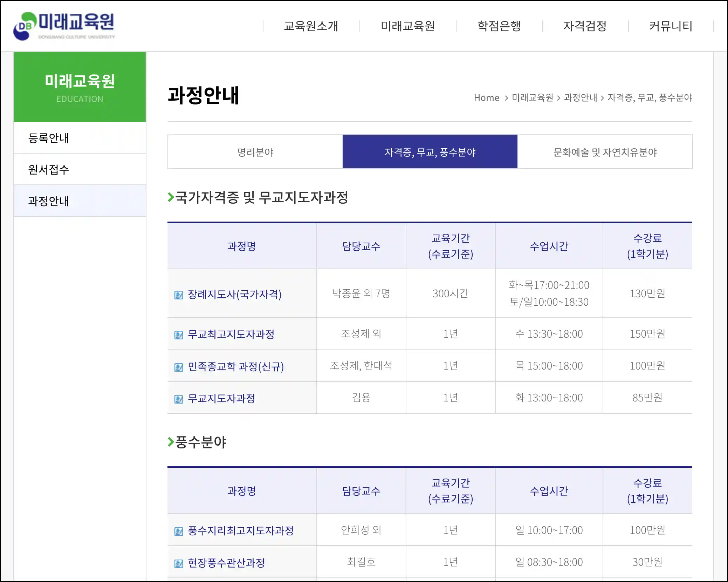
Task: Click the icon beside 민족종교학 과정(신규)
Action: pos(179,367)
